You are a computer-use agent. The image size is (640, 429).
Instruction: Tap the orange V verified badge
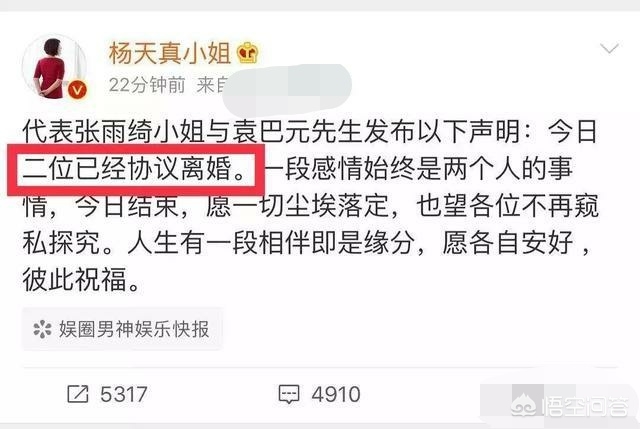[x=78, y=89]
